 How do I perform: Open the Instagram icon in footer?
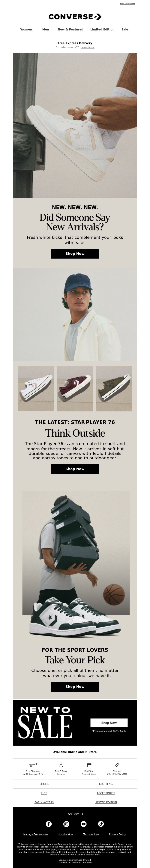point(66,824)
